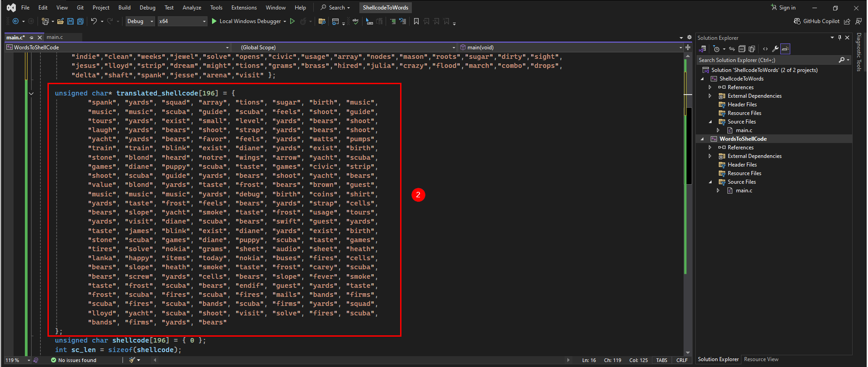Image resolution: width=868 pixels, height=367 pixels.
Task: Comment out the selected lines icon
Action: click(x=393, y=21)
